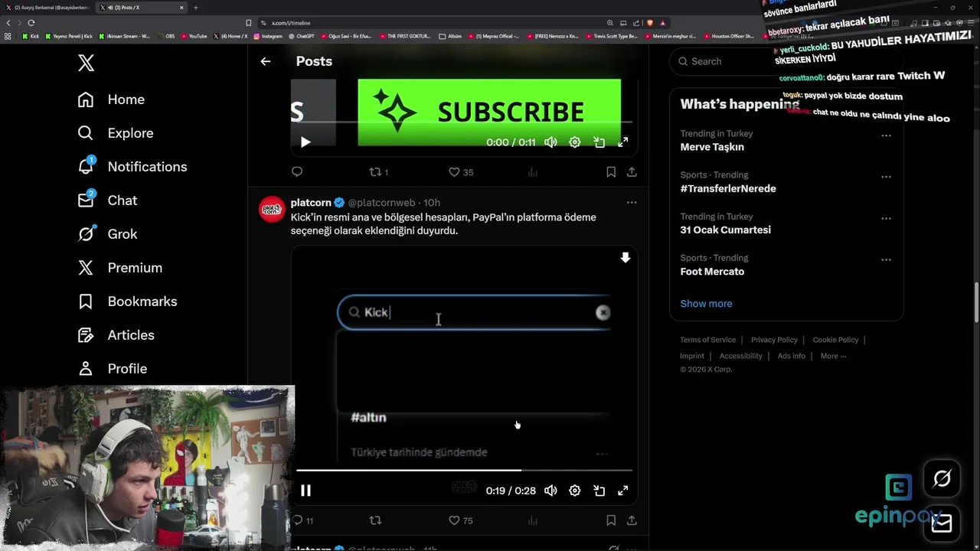
Task: Reply to post with 11 replies
Action: [302, 520]
